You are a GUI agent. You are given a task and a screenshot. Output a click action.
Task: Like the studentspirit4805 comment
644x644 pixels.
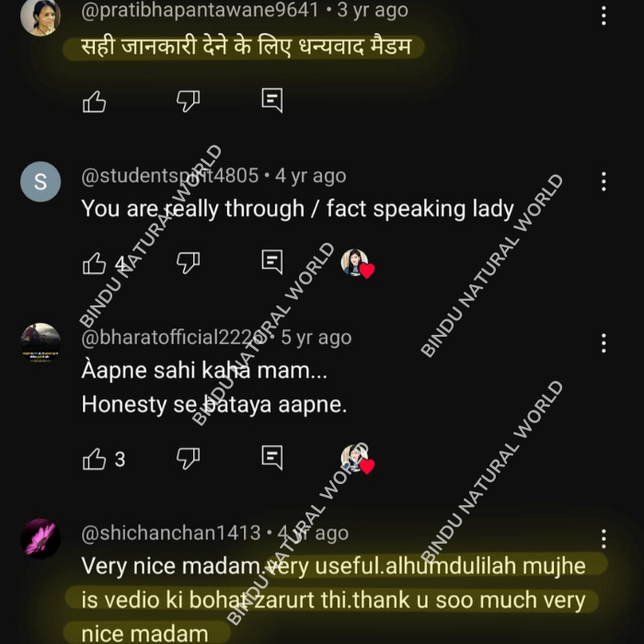pyautogui.click(x=94, y=263)
